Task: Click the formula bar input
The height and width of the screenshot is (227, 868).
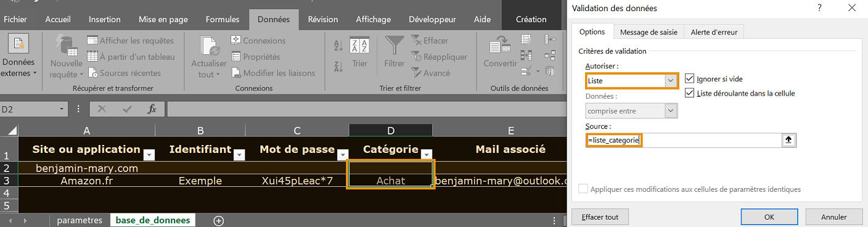Action: pyautogui.click(x=366, y=109)
